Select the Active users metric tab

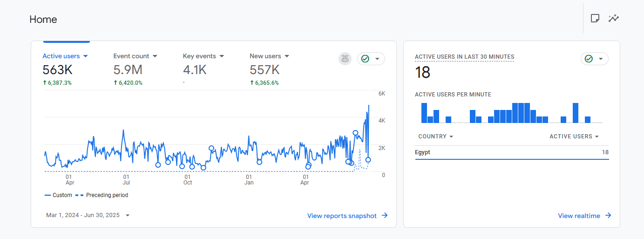61,56
